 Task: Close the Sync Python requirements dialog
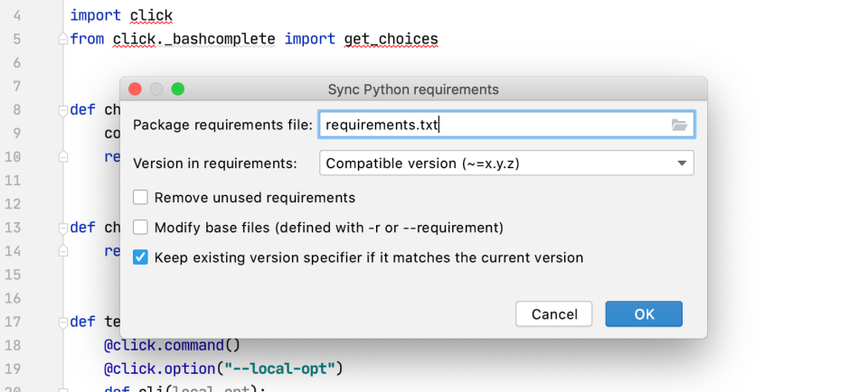tap(136, 89)
